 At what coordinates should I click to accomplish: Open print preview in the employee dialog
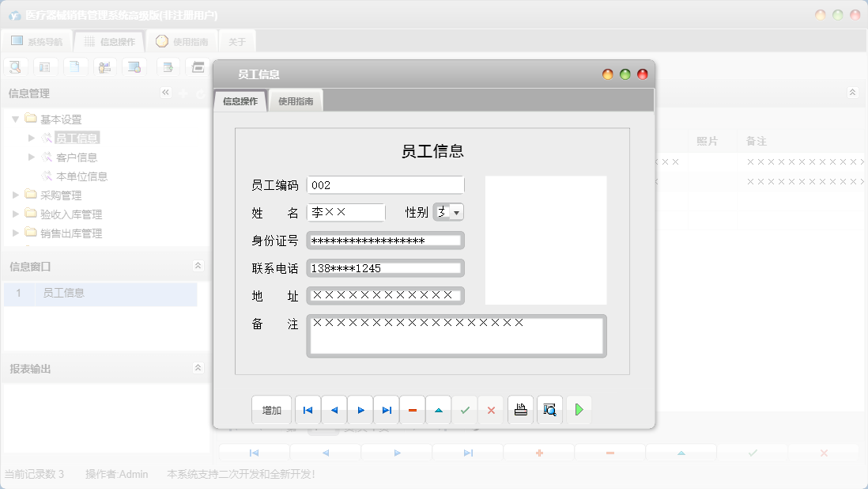549,409
